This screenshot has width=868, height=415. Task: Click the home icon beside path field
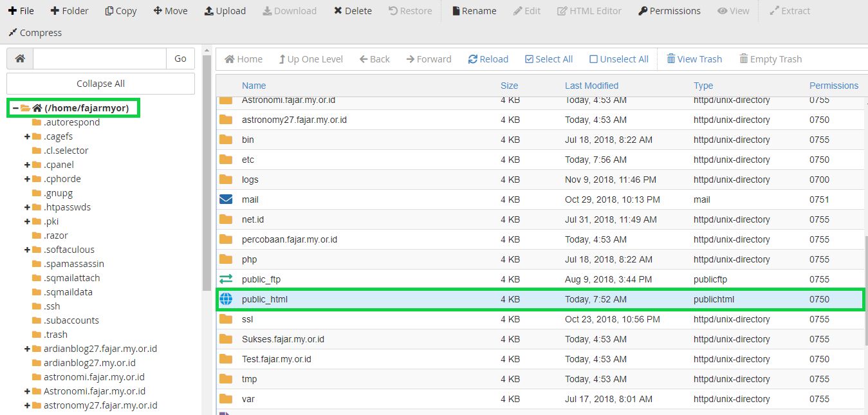point(20,59)
